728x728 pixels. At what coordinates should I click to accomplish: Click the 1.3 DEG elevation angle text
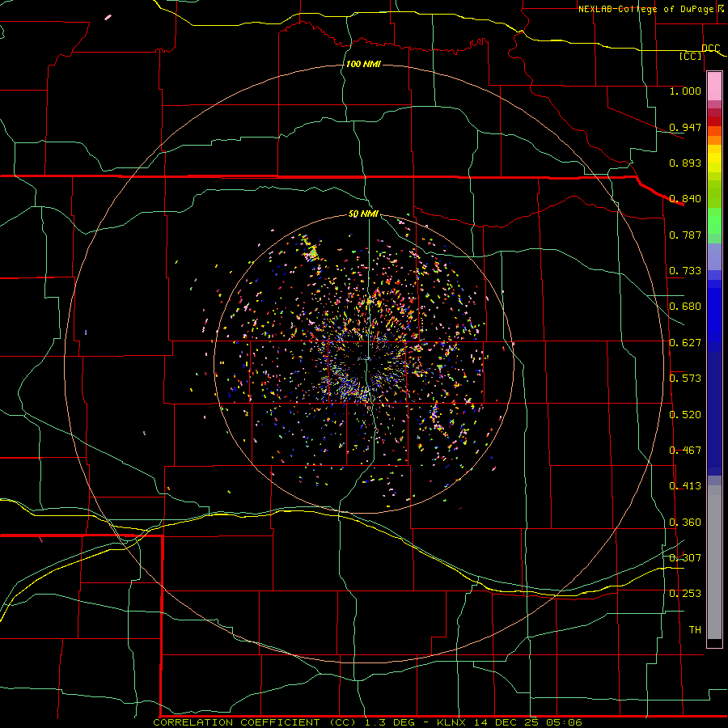(390, 722)
